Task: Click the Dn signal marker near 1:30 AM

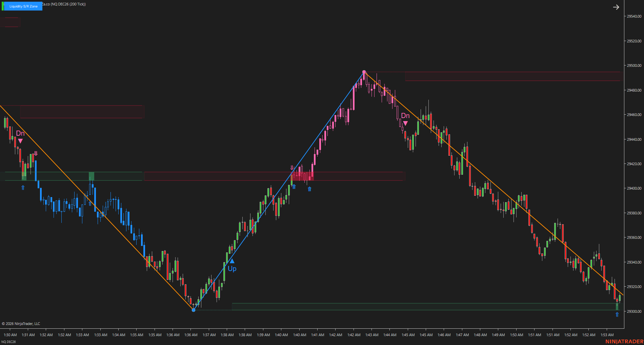Action: tap(20, 137)
